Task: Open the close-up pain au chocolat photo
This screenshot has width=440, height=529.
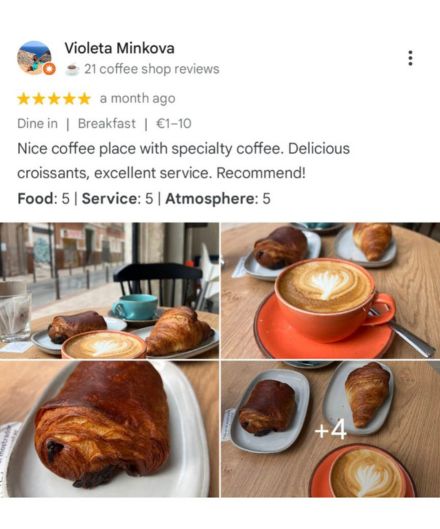Action: coord(109,429)
